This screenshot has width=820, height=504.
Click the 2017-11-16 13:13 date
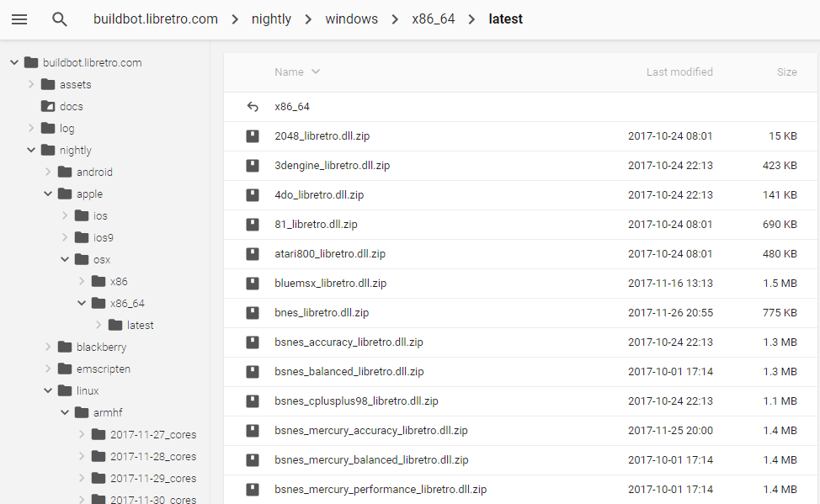pos(670,284)
